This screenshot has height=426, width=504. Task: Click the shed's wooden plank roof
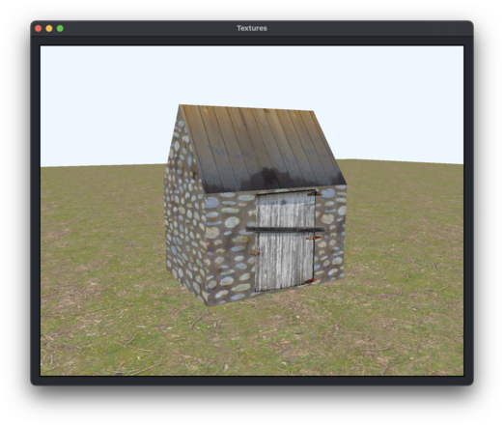click(x=262, y=149)
